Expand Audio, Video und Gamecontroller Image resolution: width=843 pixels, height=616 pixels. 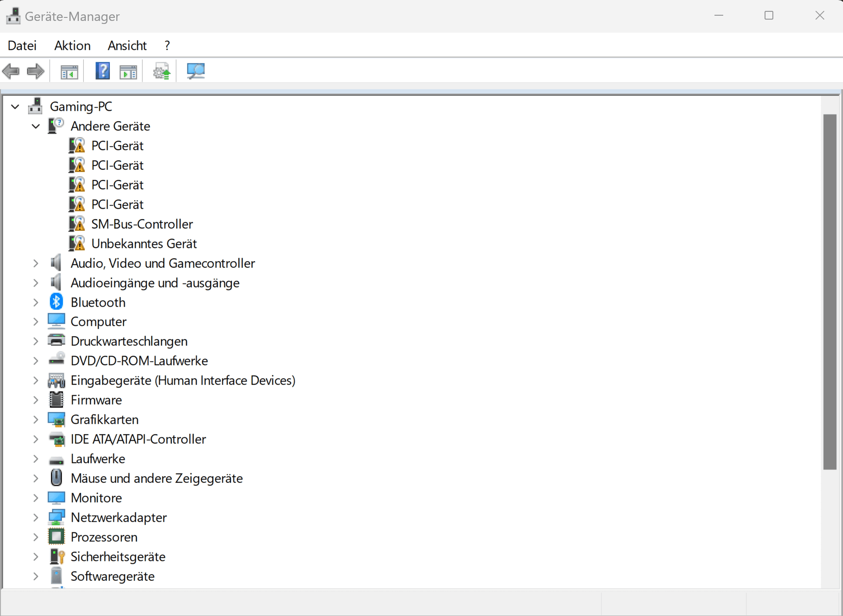click(x=36, y=263)
